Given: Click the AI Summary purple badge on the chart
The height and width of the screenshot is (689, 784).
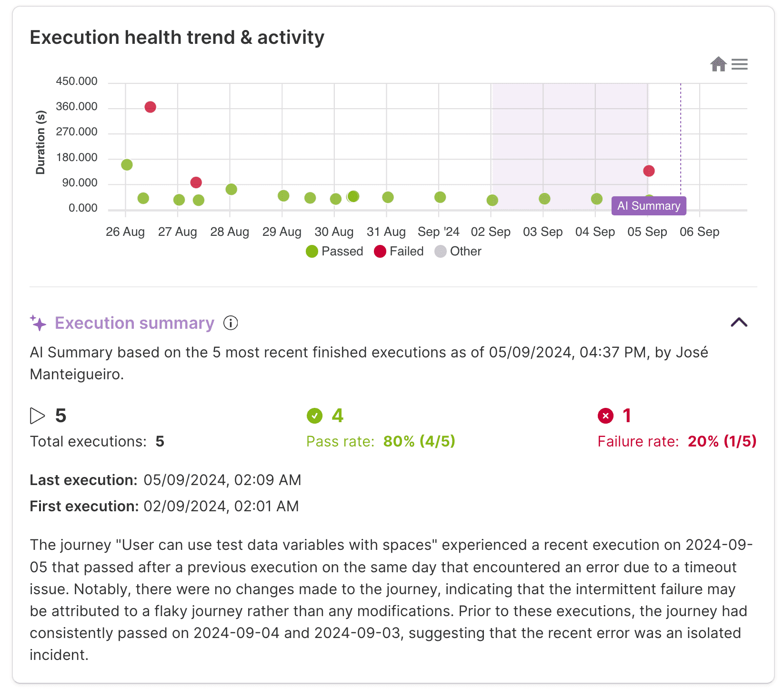Looking at the screenshot, I should coord(649,206).
